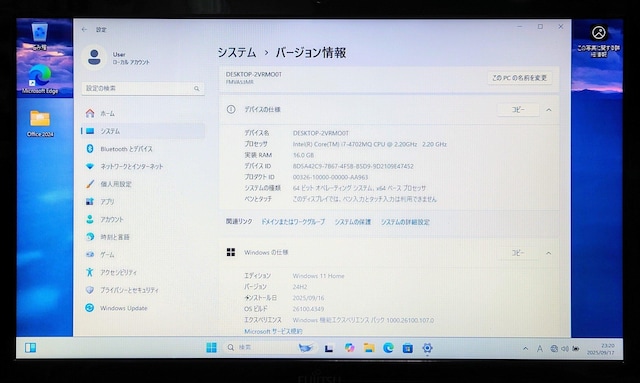This screenshot has width=640, height=383.
Task: Open 時刻と言語 settings category
Action: tap(143, 237)
